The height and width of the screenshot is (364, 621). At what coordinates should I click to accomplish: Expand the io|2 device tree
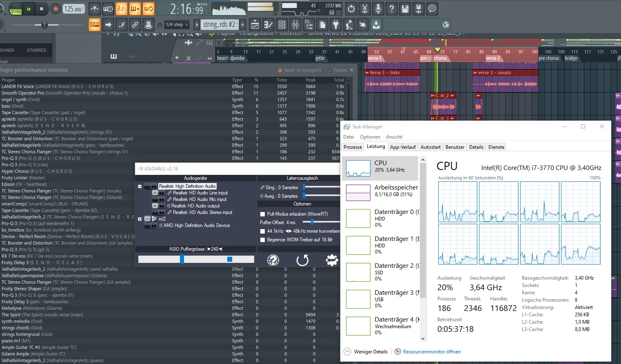pos(140,219)
